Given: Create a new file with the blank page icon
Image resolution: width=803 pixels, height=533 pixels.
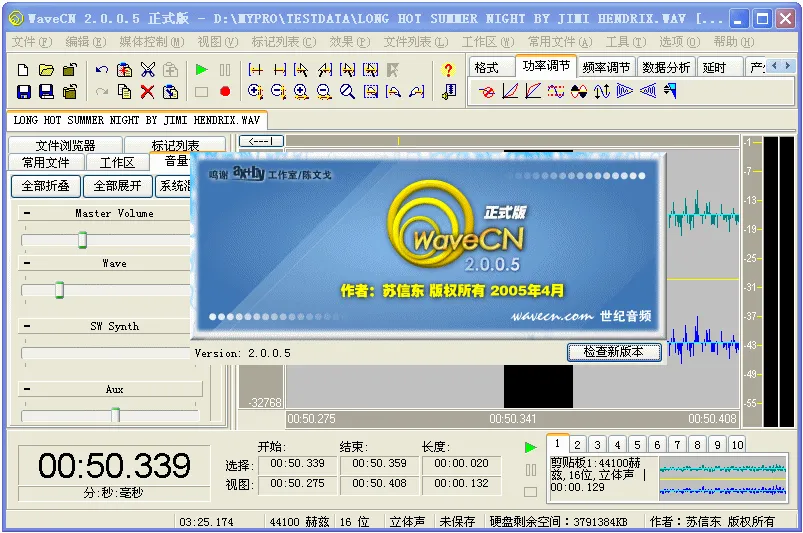Looking at the screenshot, I should [23, 70].
